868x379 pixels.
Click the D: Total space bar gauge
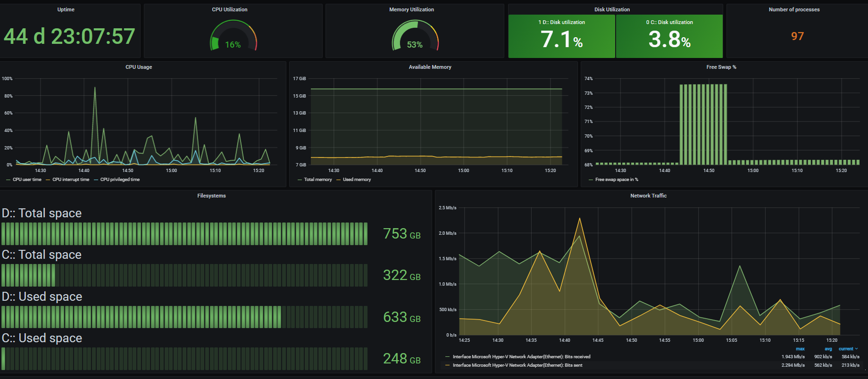tap(184, 234)
